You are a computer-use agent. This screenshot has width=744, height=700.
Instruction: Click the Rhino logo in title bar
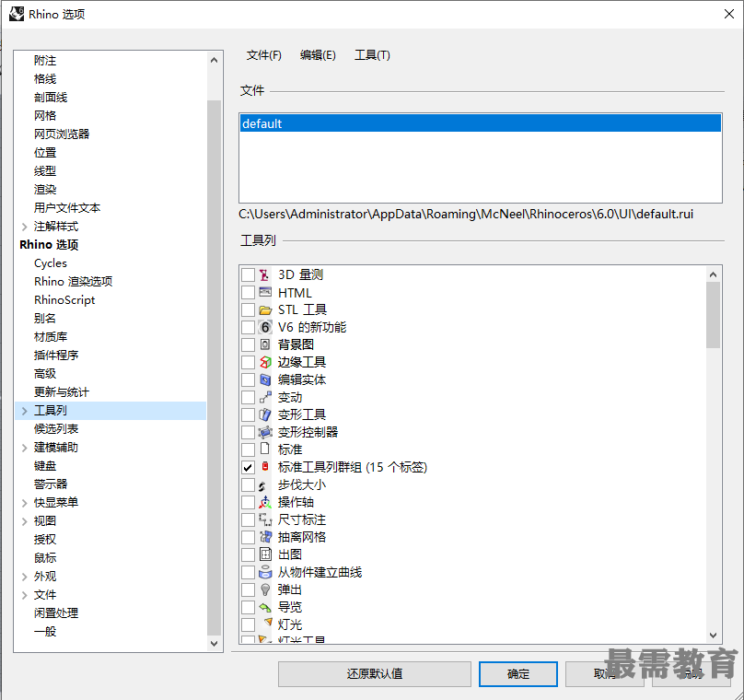17,14
